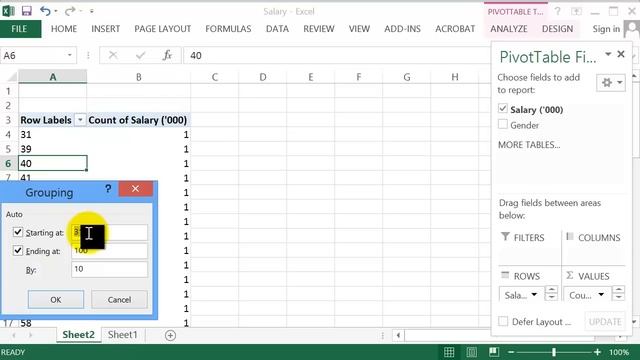
Task: Confirm grouping with OK button
Action: pyautogui.click(x=56, y=300)
